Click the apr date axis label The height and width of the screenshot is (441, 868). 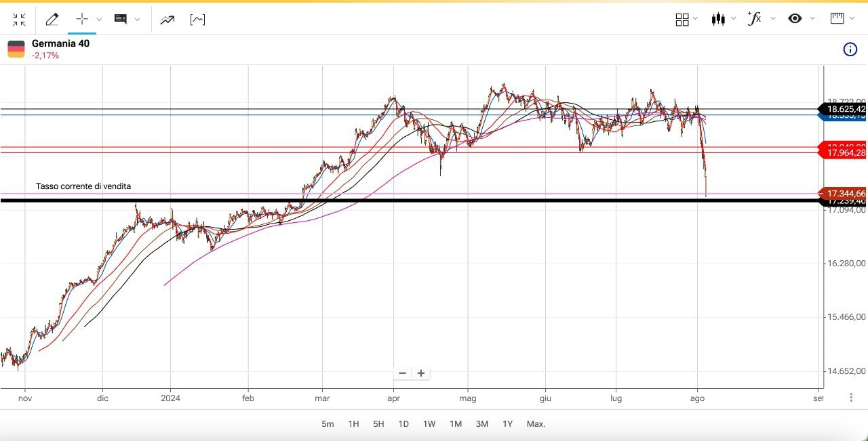[393, 398]
